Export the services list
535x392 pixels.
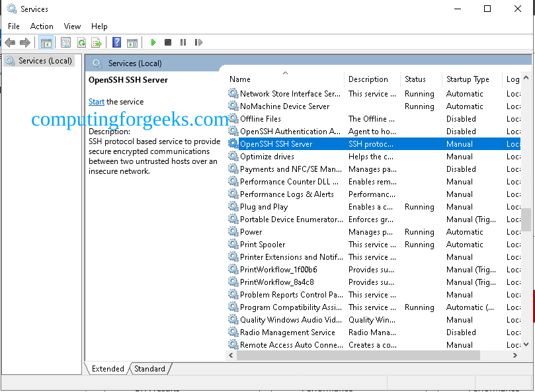(97, 42)
